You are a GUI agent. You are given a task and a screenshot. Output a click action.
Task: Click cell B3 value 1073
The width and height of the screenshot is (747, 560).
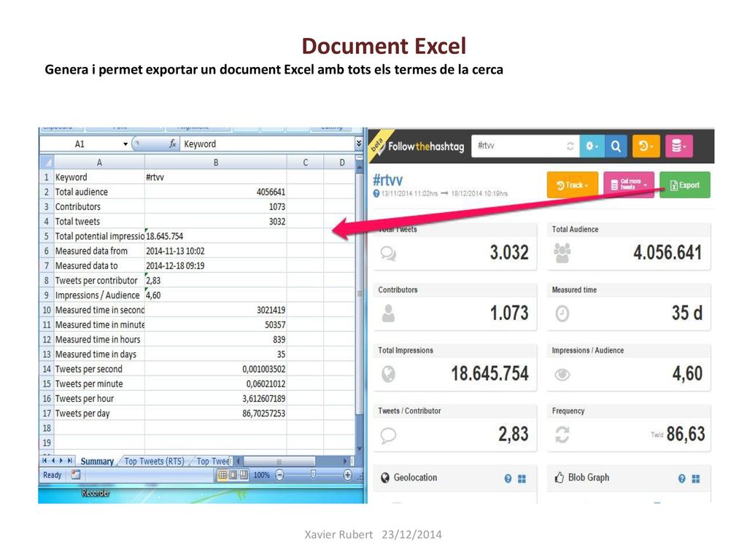click(216, 206)
